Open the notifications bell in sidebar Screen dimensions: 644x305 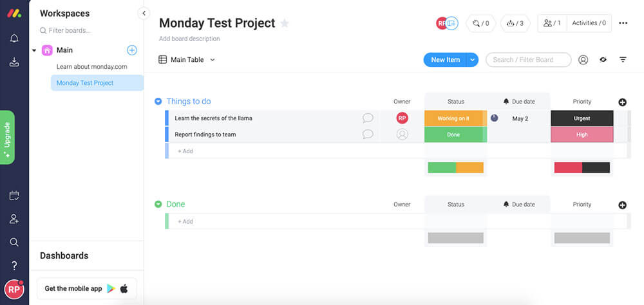[14, 39]
